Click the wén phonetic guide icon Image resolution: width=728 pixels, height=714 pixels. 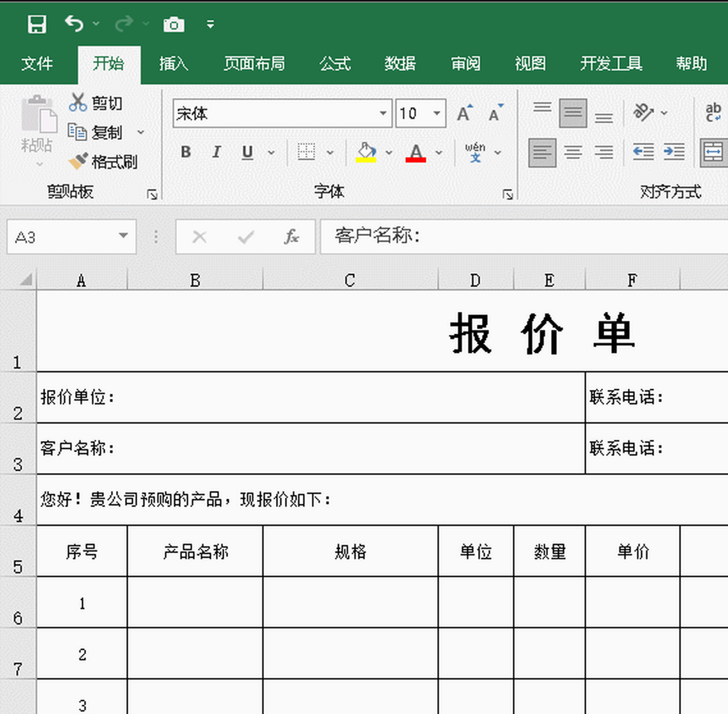point(475,152)
